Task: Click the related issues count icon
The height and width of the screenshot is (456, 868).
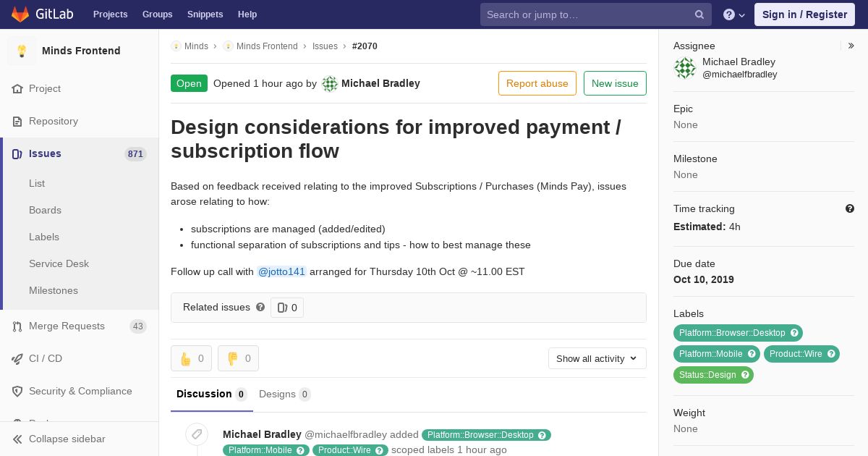Action: pos(282,308)
